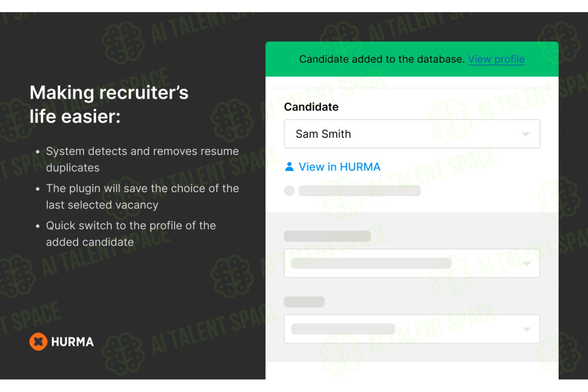This screenshot has height=392, width=588.
Task: Click the last selected vacancy bullet point
Action: [x=142, y=196]
